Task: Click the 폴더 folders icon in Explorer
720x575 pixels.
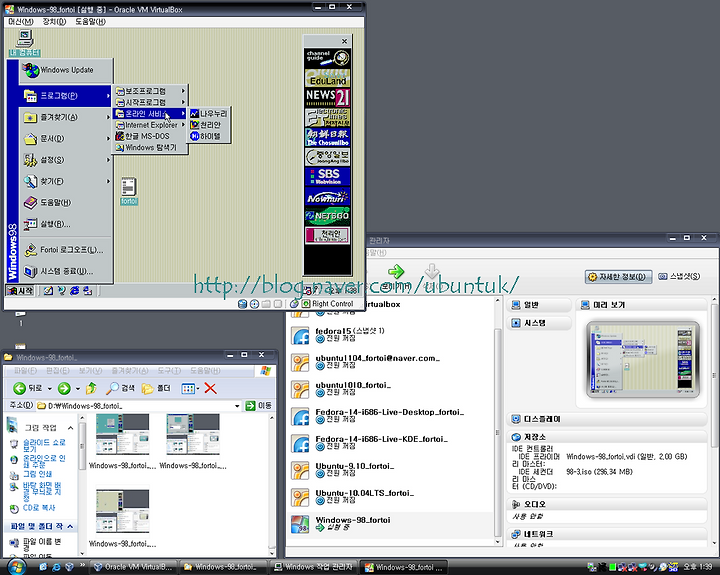Action: 148,389
